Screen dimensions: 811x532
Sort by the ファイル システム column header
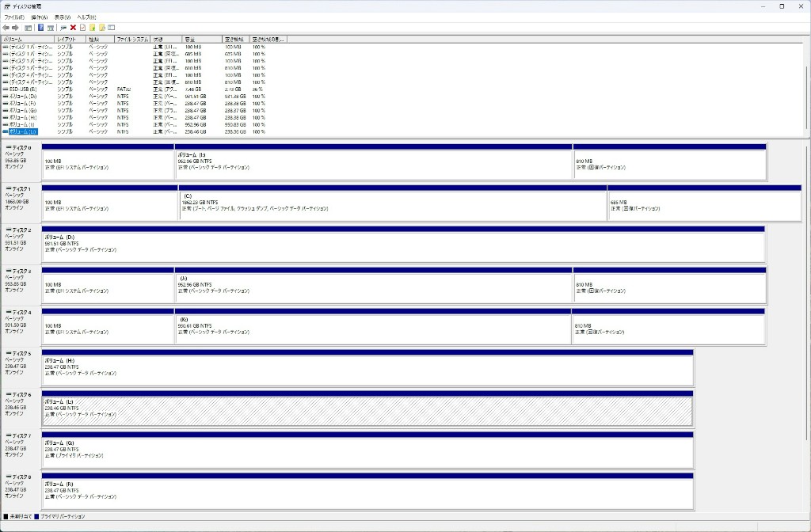pos(132,40)
